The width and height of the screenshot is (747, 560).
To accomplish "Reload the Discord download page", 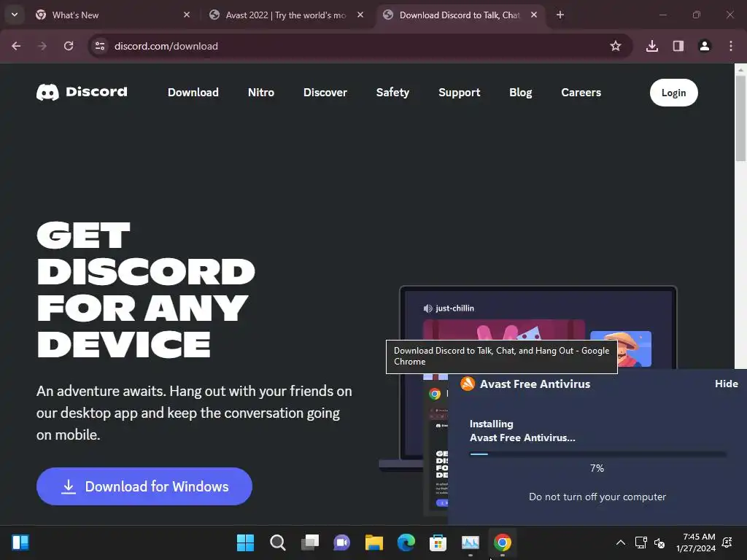I will [69, 46].
